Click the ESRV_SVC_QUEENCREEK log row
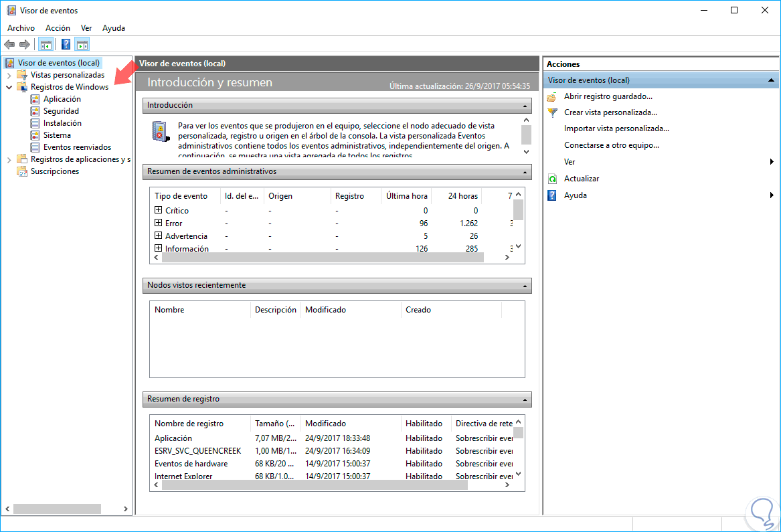 [333, 451]
